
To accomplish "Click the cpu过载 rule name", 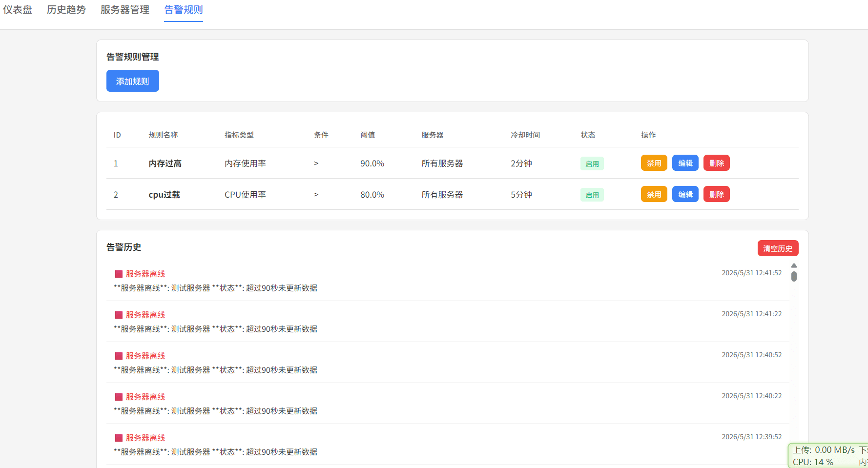I will [x=164, y=195].
